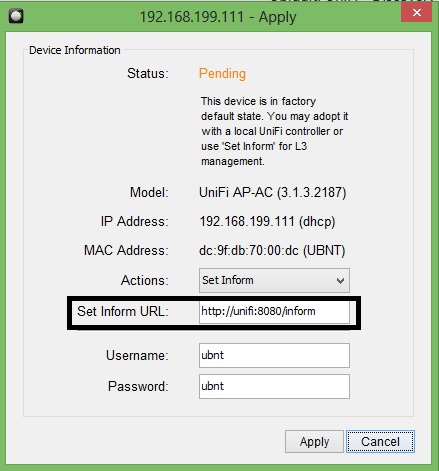The width and height of the screenshot is (439, 471).
Task: Click the MAC Address label
Action: 126,251
